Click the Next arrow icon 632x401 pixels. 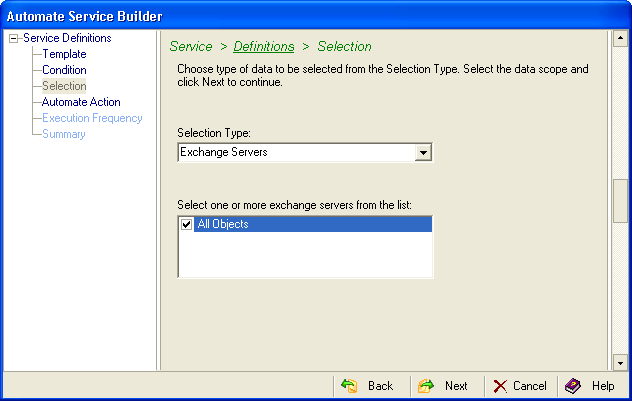click(426, 386)
